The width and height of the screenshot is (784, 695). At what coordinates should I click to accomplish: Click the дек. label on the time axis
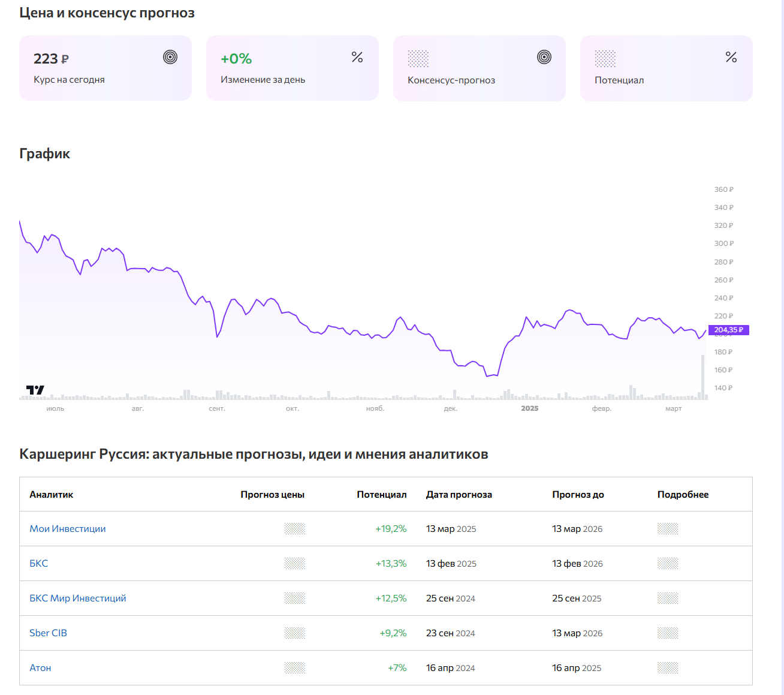451,408
